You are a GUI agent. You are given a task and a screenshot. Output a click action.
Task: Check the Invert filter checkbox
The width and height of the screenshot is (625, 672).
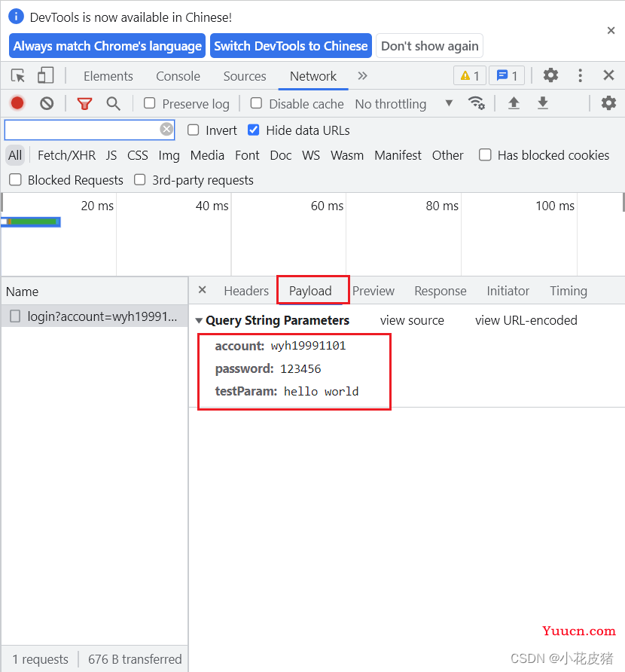click(x=194, y=130)
